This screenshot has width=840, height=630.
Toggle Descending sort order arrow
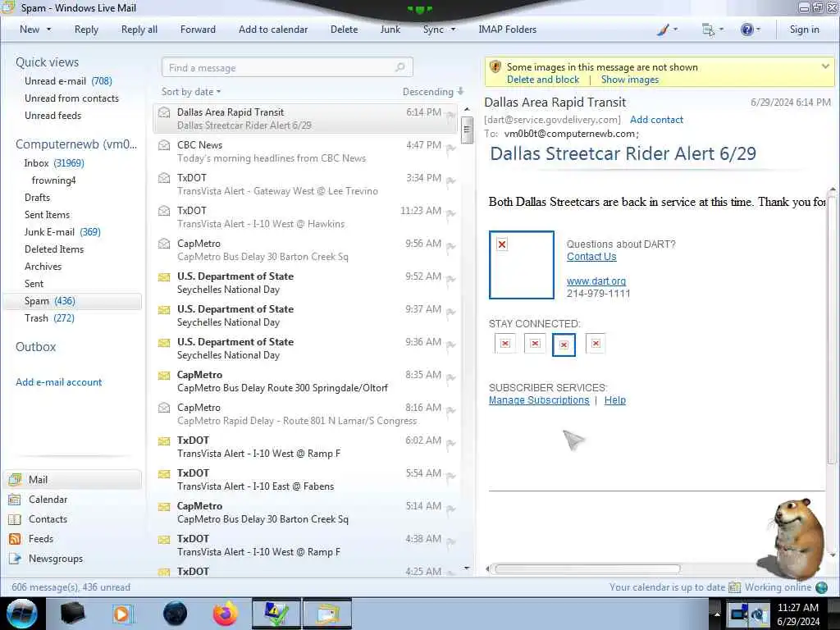[461, 92]
